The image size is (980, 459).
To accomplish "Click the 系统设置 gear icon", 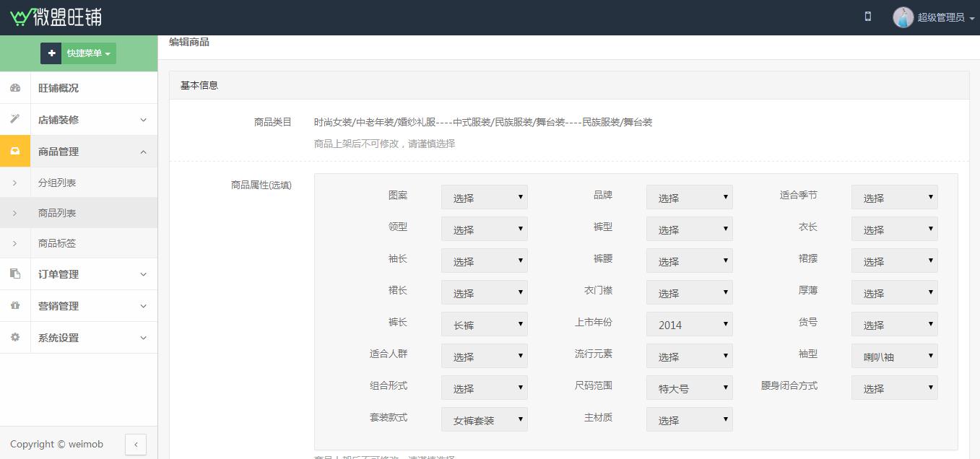I will [15, 338].
